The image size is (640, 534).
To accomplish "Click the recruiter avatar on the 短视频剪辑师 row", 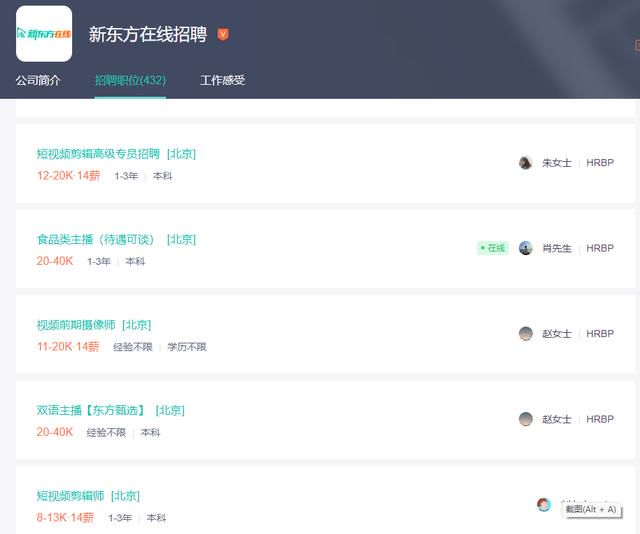I will tap(544, 505).
